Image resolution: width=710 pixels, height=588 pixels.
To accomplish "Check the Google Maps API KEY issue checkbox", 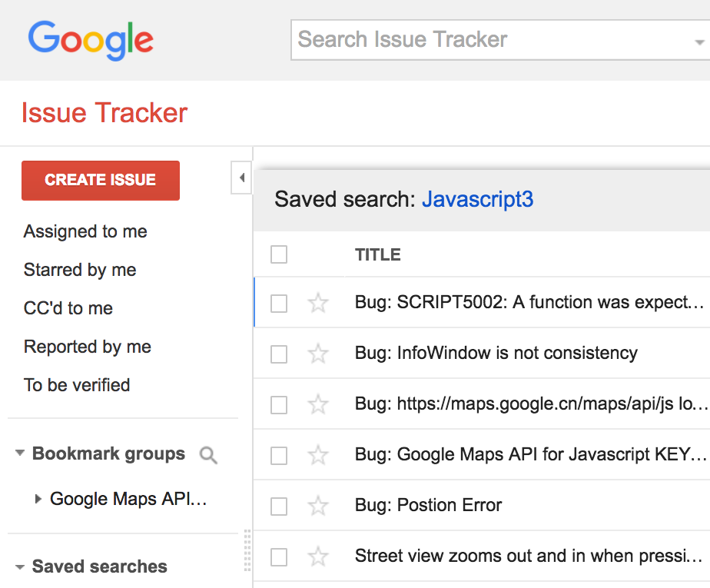I will tap(278, 455).
